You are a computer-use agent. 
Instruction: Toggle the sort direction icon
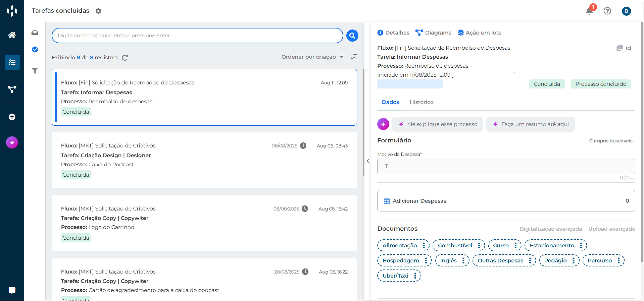(354, 57)
